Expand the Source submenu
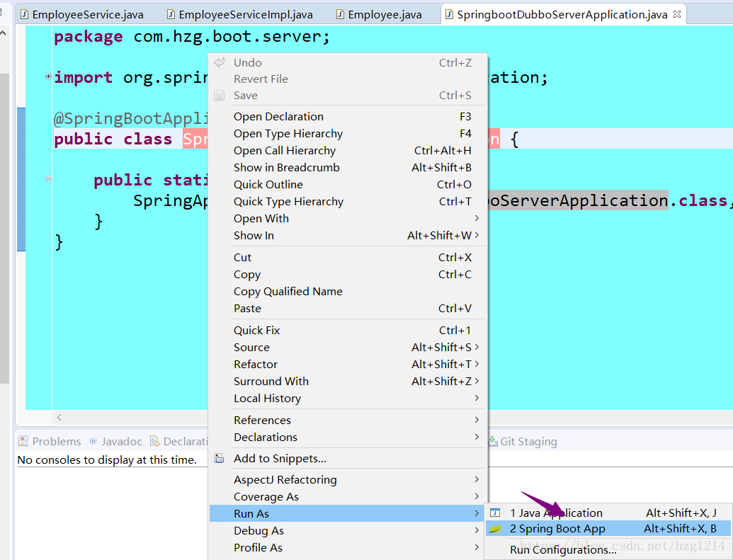733x560 pixels. (348, 348)
